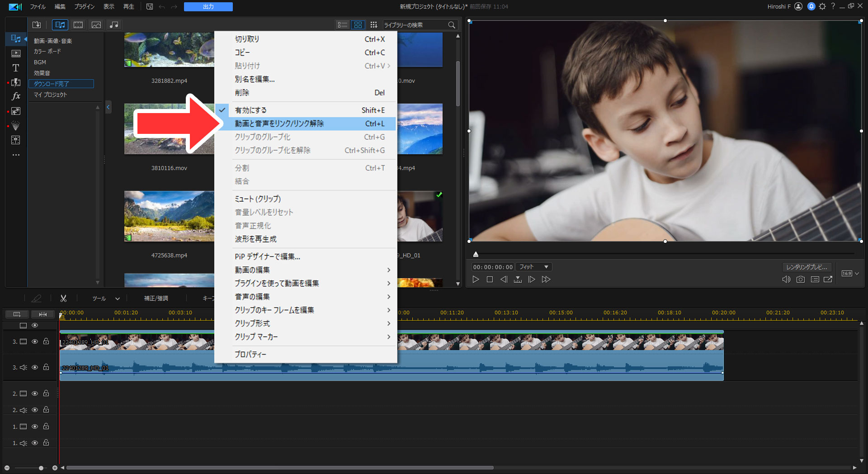
Task: Open the フィット zoom dropdown
Action: (534, 267)
